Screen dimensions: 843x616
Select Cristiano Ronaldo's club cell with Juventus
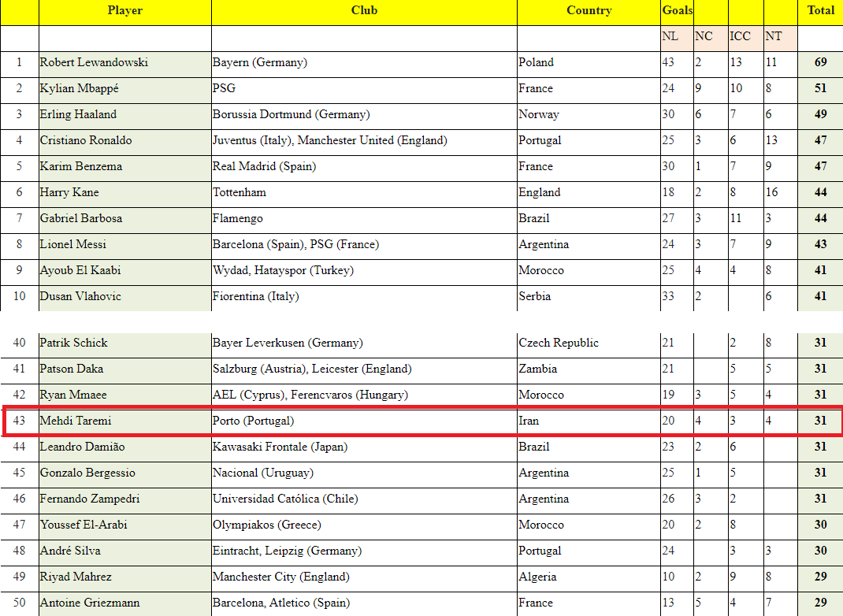(x=364, y=141)
